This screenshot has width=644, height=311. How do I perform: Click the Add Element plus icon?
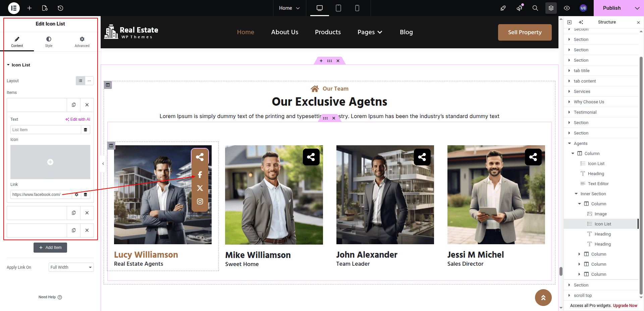30,8
